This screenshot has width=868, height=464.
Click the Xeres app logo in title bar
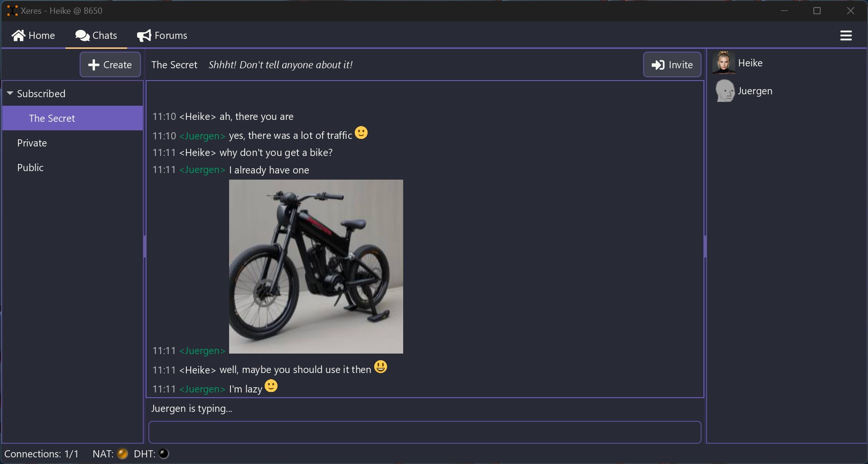click(12, 10)
